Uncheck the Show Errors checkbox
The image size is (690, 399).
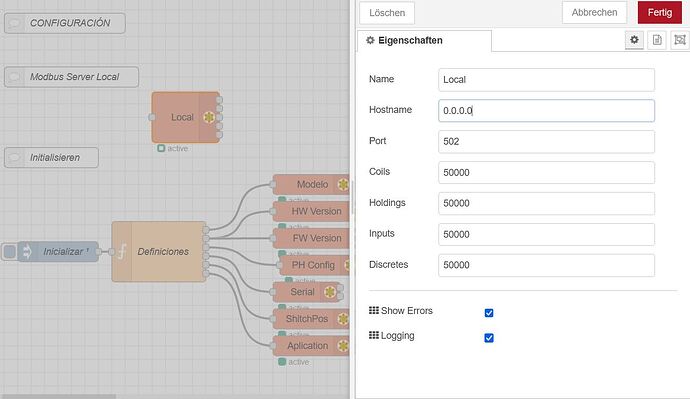488,313
